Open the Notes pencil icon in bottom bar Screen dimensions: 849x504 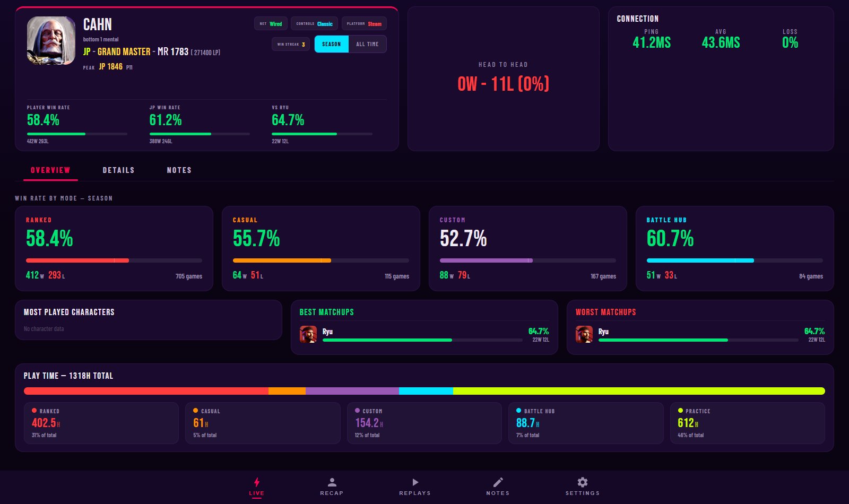tap(498, 482)
